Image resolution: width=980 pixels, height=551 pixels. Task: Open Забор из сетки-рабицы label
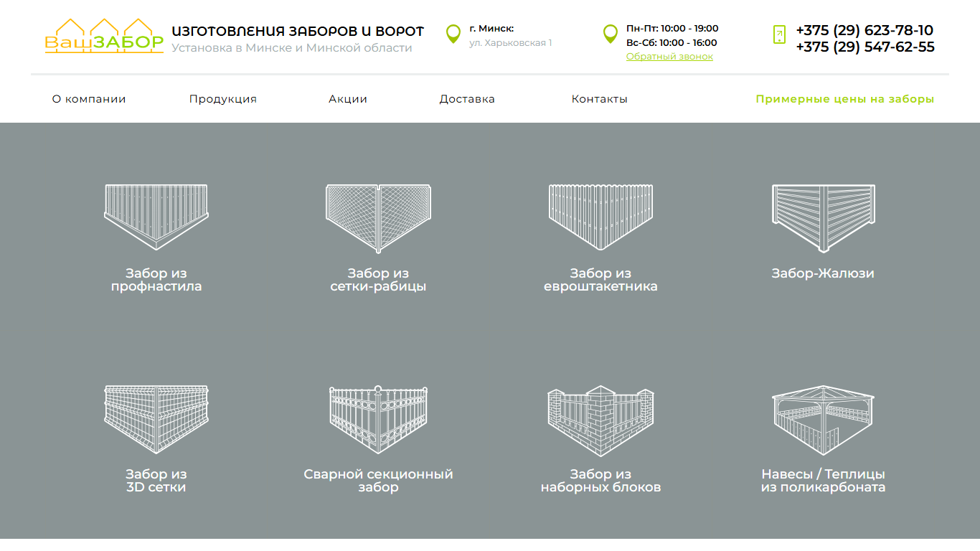click(378, 280)
